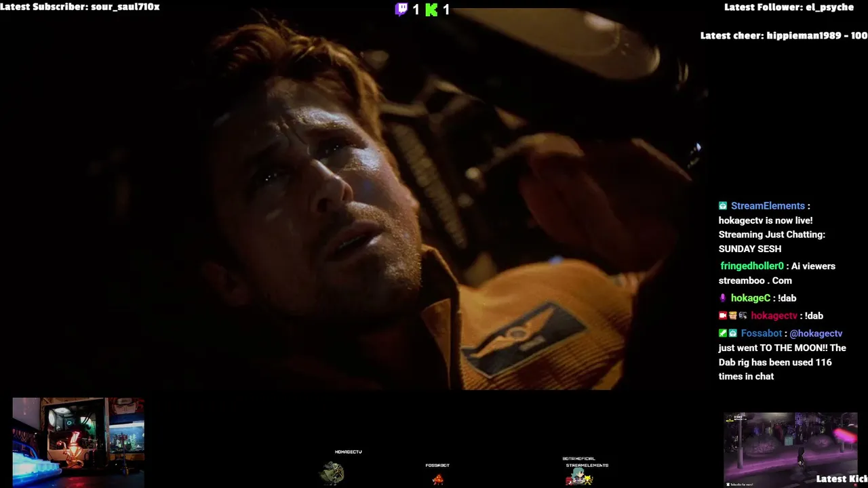Click the HOKAGECTV name label above avatar

(x=349, y=452)
